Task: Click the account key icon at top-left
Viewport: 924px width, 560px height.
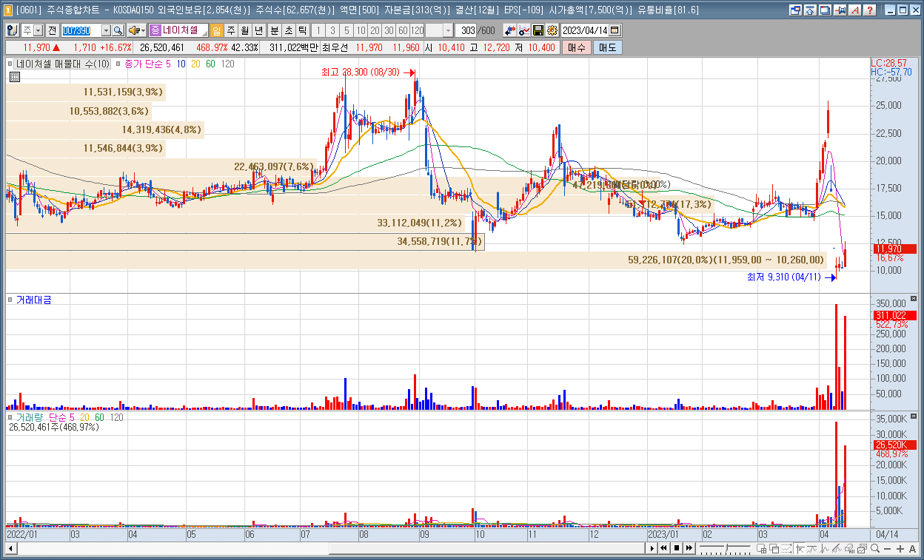Action: 12,30
